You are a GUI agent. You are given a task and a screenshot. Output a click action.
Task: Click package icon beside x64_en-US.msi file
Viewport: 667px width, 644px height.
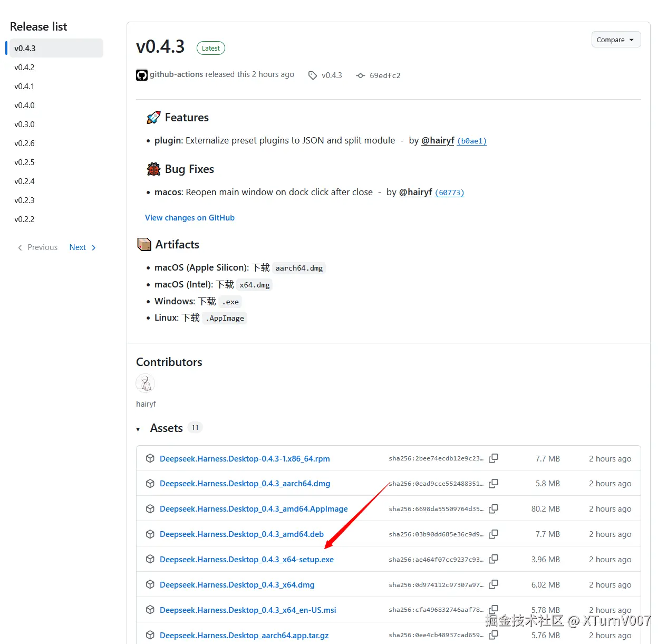point(150,610)
